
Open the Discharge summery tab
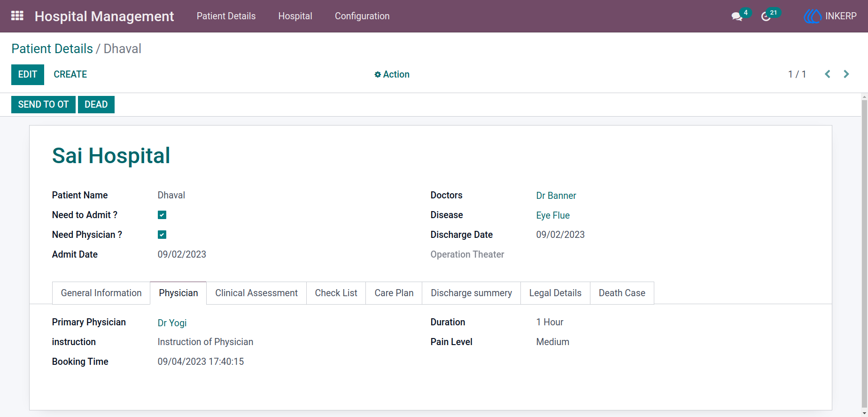click(x=472, y=293)
